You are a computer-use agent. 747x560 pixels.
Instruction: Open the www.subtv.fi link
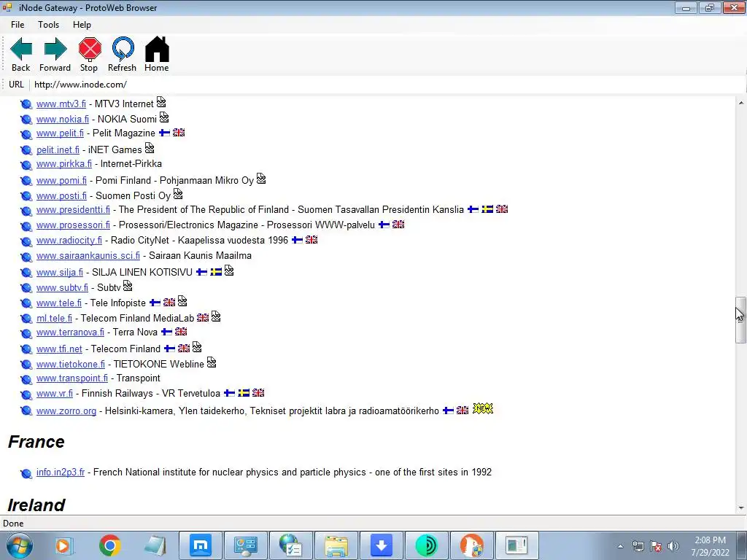point(62,288)
